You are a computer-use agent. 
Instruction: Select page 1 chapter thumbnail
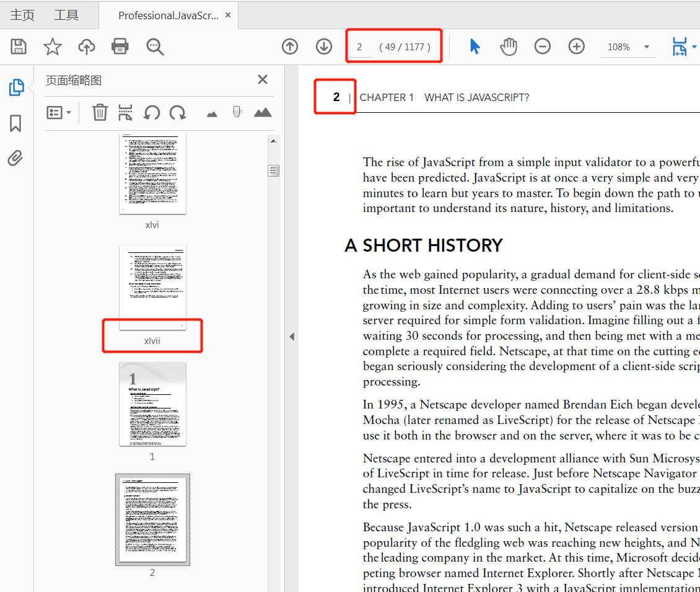pos(152,404)
